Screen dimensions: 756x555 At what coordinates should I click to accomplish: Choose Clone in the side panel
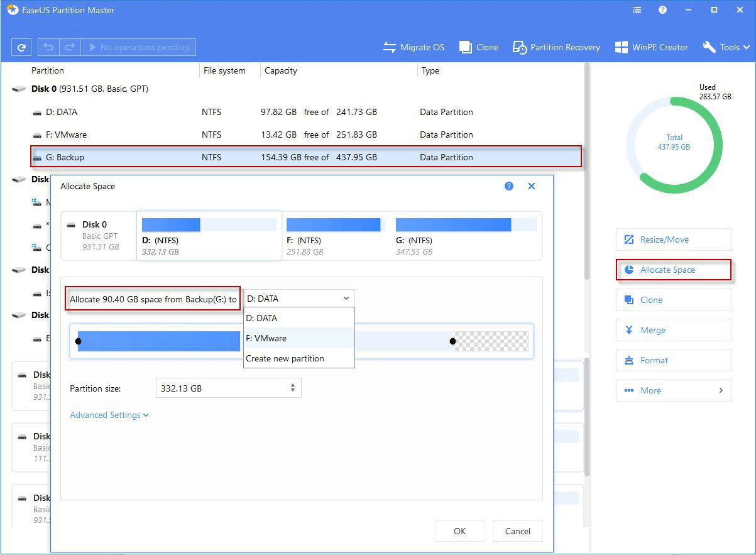pos(674,300)
